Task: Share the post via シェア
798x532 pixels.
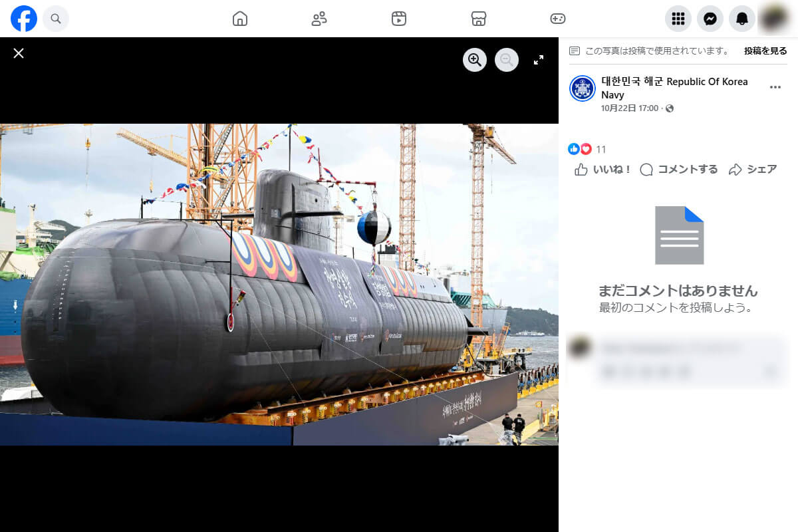Action: [x=752, y=170]
